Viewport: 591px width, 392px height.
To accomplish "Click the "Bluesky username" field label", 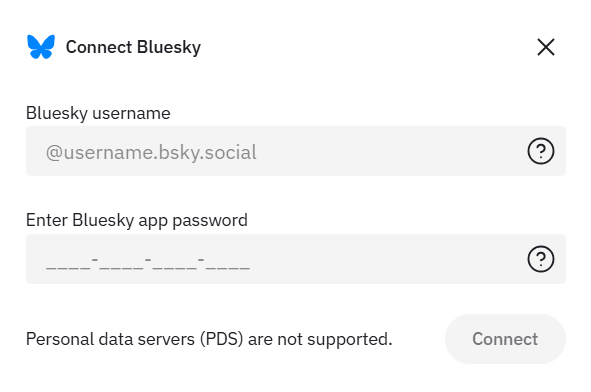I will click(98, 113).
